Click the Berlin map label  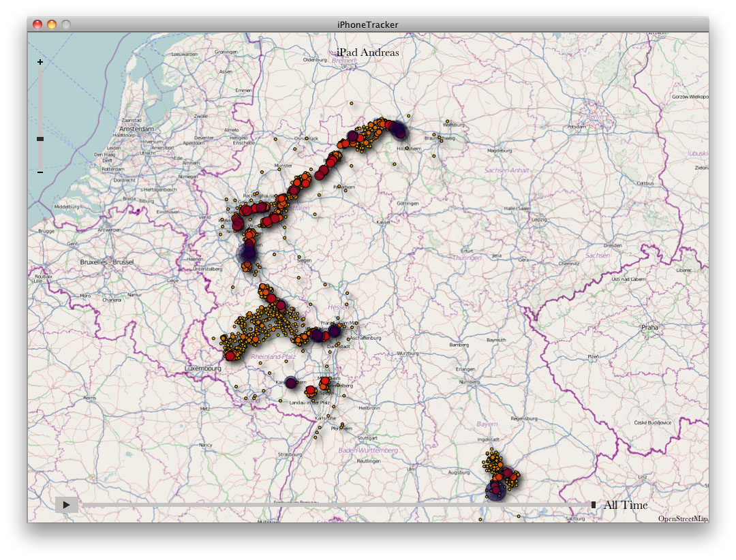click(x=596, y=116)
